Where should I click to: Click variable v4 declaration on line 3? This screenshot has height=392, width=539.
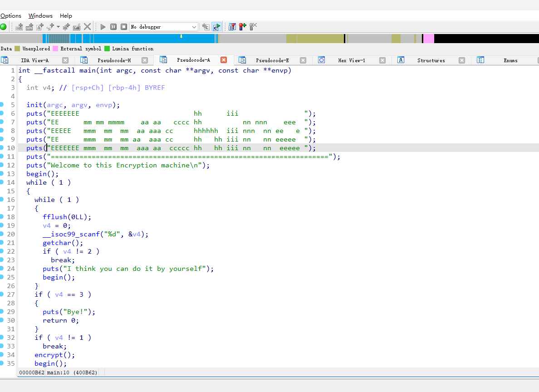tap(47, 88)
